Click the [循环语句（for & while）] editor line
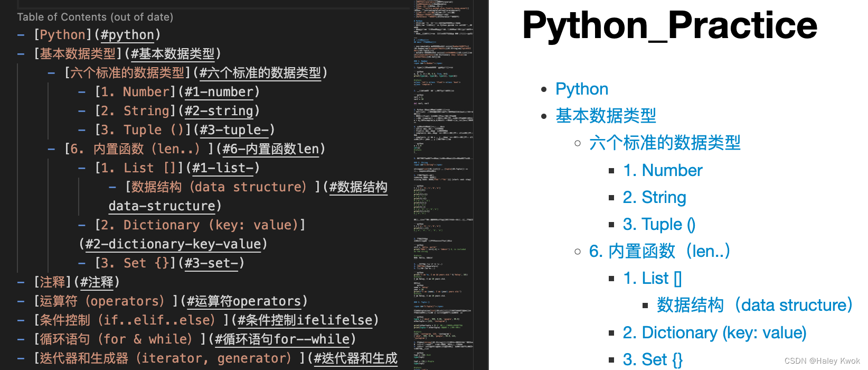Screen dimensions: 868x370 (186, 339)
